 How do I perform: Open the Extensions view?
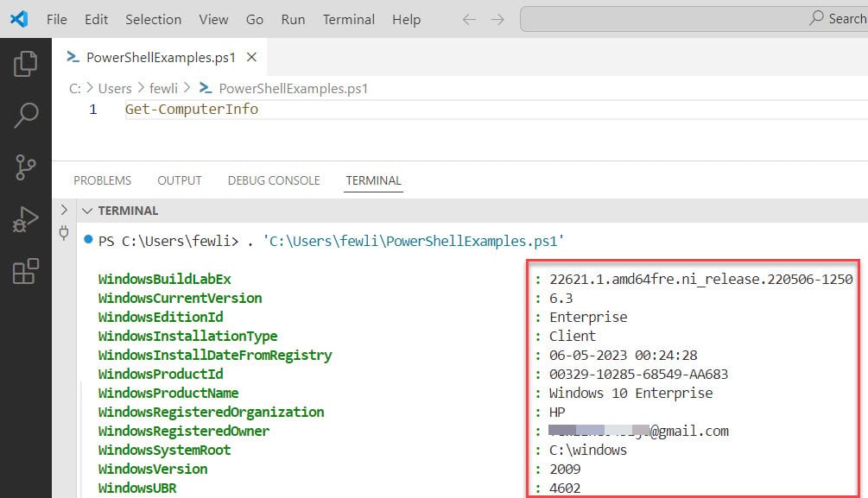tap(25, 271)
